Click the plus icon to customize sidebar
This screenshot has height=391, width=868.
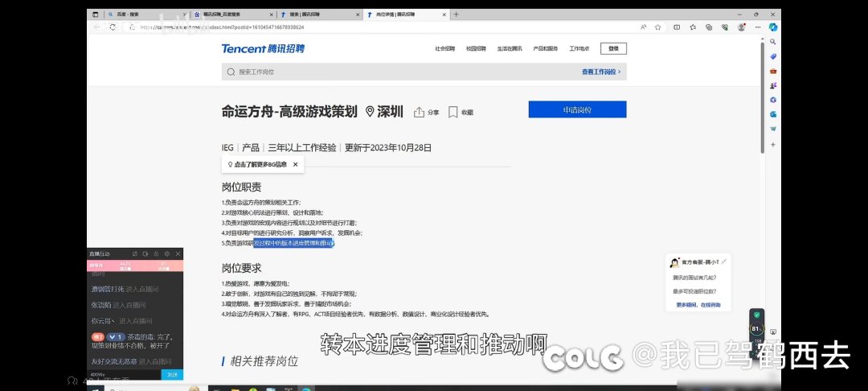click(x=773, y=145)
